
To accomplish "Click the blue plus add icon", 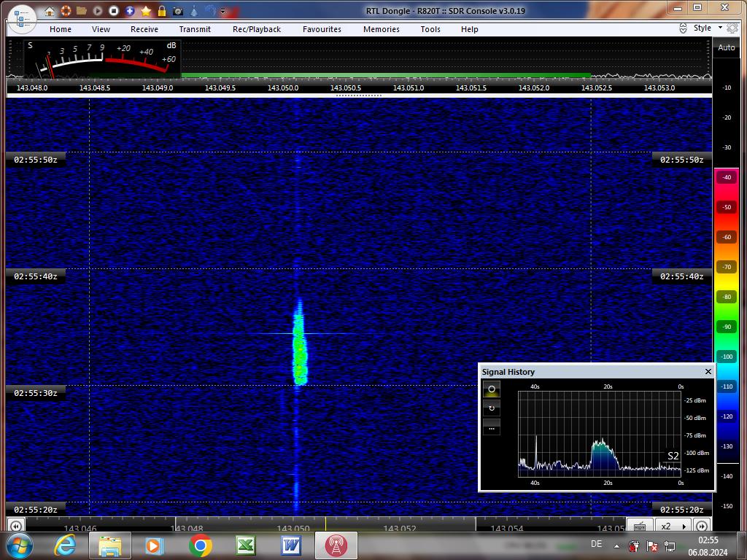I will click(130, 10).
